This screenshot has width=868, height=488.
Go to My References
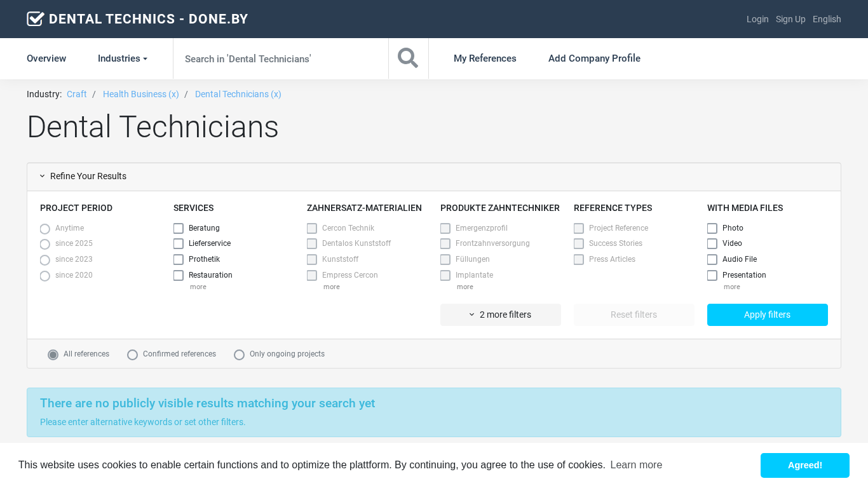coord(485,58)
